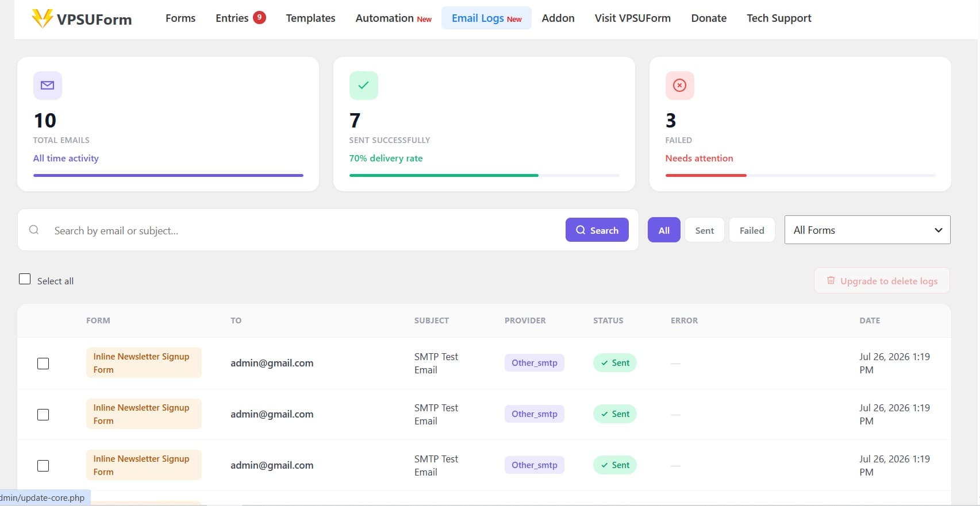Check the second Inline Newsletter Signup Form row checkbox
Image resolution: width=980 pixels, height=506 pixels.
point(43,415)
